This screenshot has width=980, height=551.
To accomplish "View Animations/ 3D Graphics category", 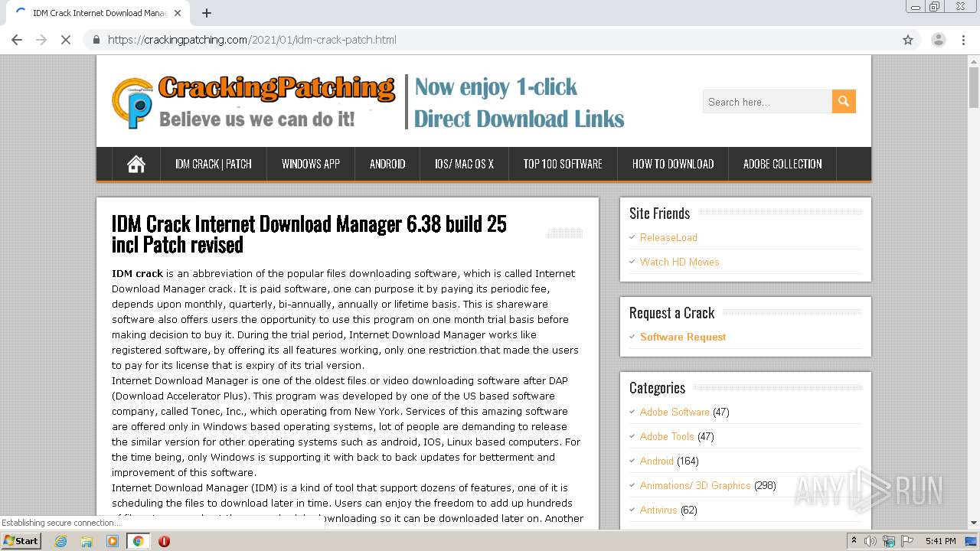I will tap(695, 485).
